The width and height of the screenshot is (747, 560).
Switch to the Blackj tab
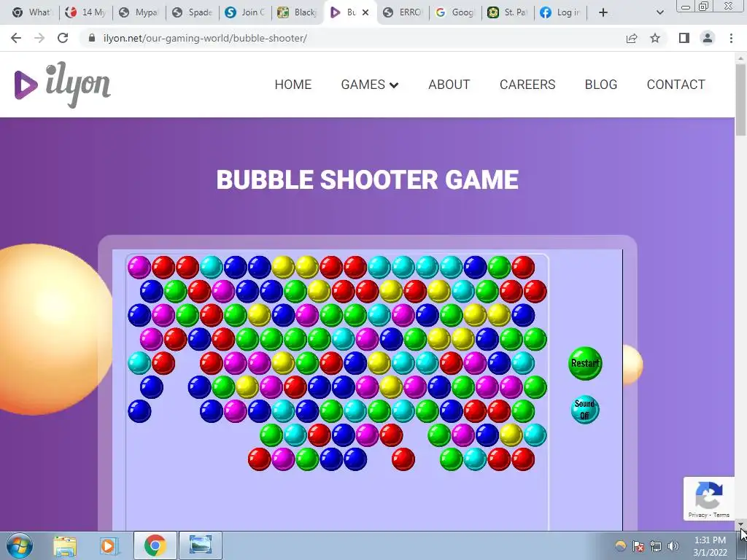[298, 12]
